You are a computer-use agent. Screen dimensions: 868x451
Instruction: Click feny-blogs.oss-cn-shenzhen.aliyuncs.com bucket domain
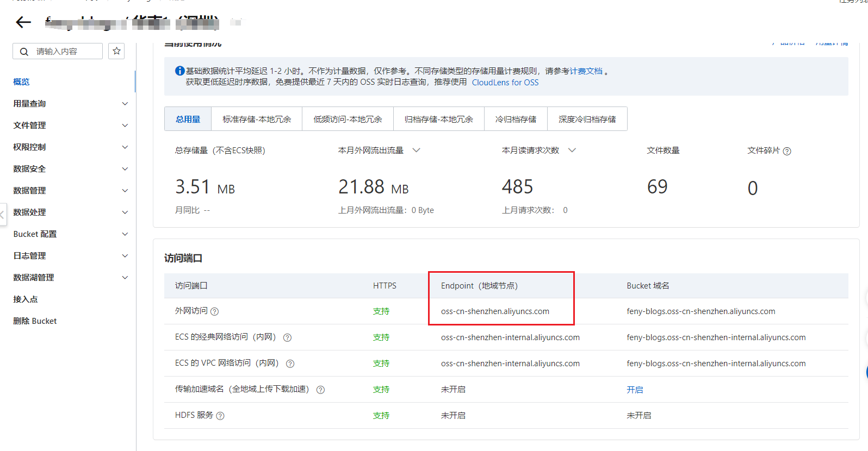(701, 311)
